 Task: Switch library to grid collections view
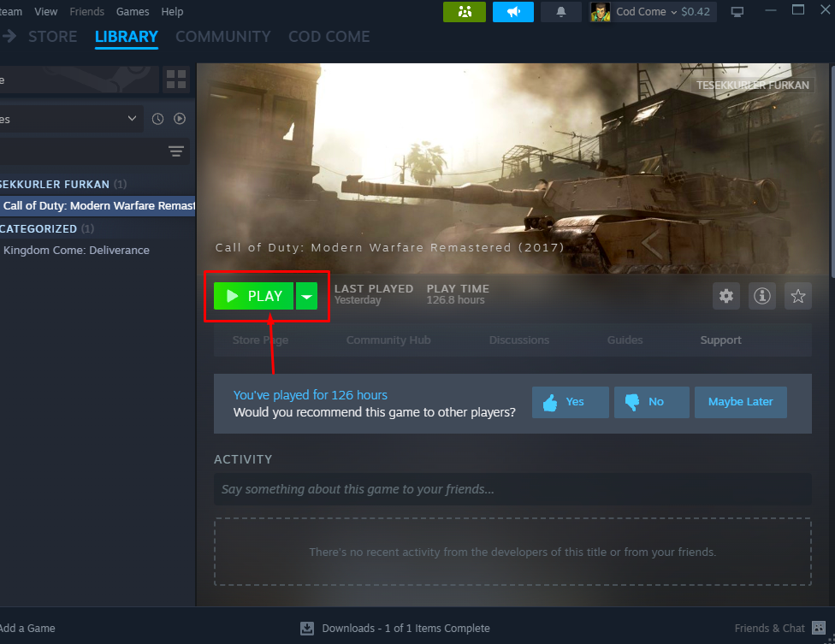click(176, 80)
